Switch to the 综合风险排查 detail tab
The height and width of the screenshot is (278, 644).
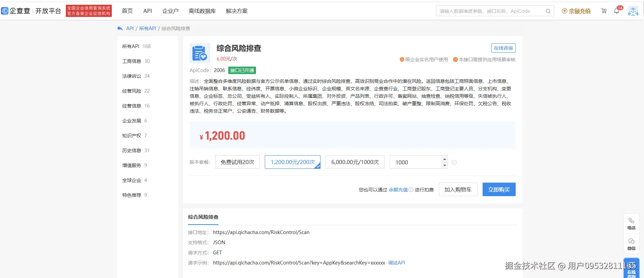pyautogui.click(x=203, y=217)
